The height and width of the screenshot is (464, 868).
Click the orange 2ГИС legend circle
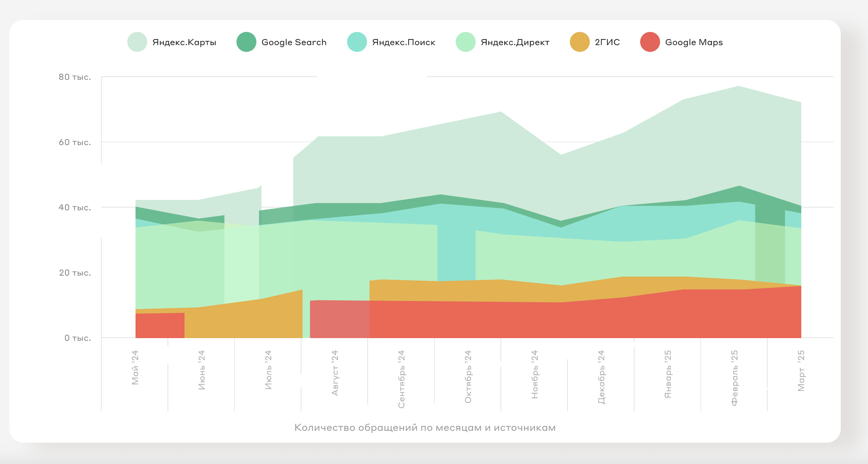pos(579,42)
